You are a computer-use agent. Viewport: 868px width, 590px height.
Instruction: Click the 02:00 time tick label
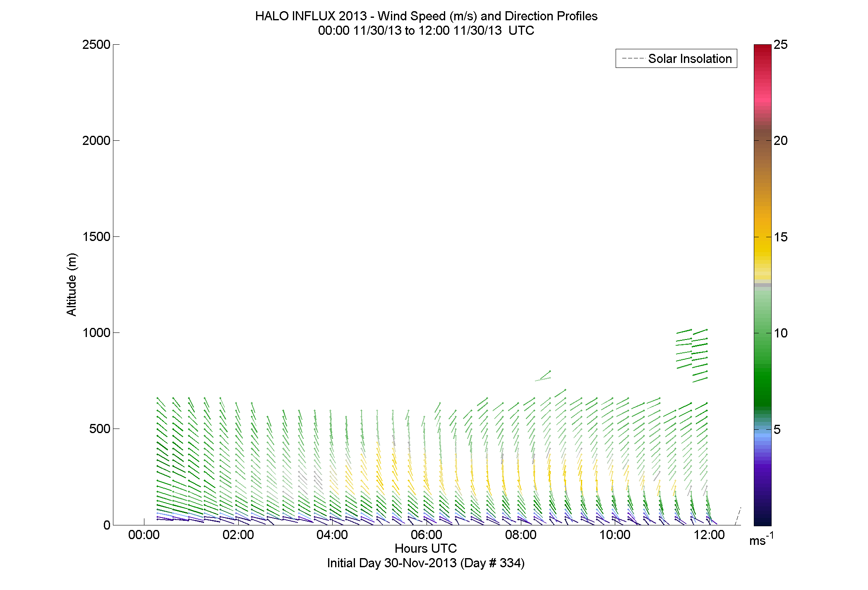(238, 535)
